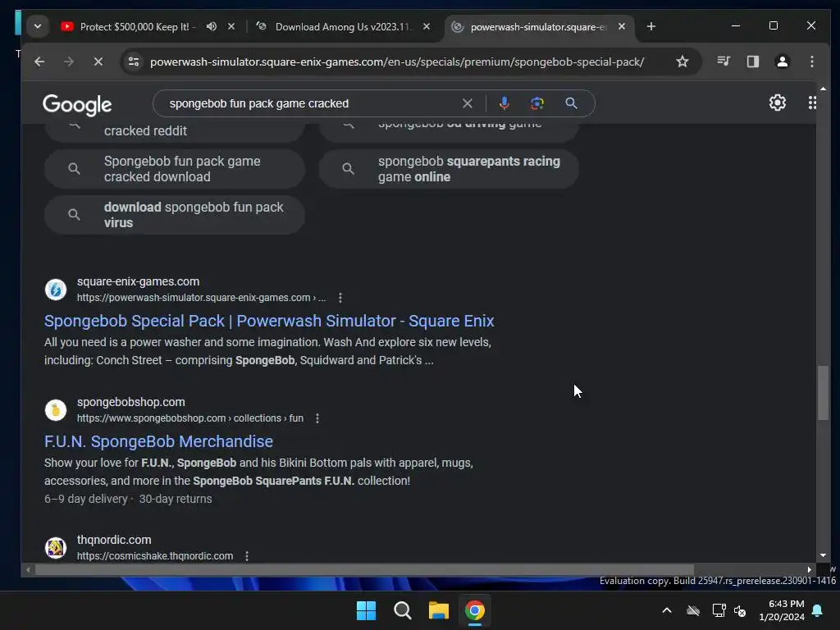Screen dimensions: 840x630
Task: Start voice search with microphone
Action: 504,103
